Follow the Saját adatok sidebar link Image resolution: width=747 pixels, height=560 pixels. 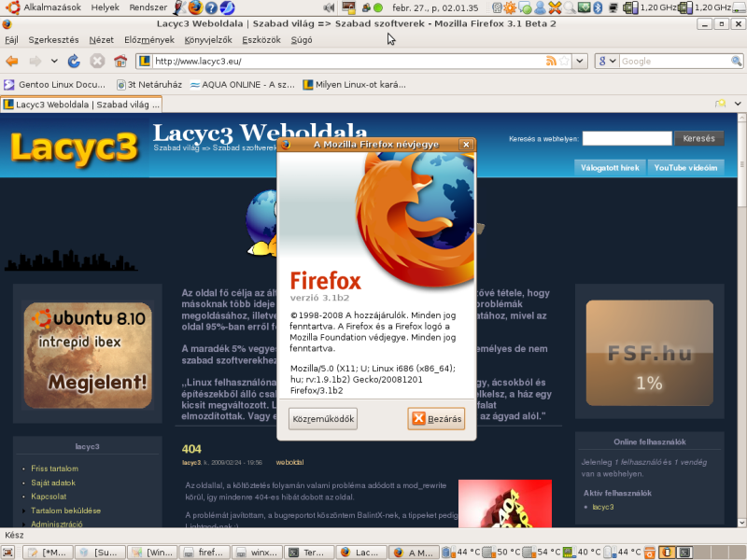coord(53,483)
